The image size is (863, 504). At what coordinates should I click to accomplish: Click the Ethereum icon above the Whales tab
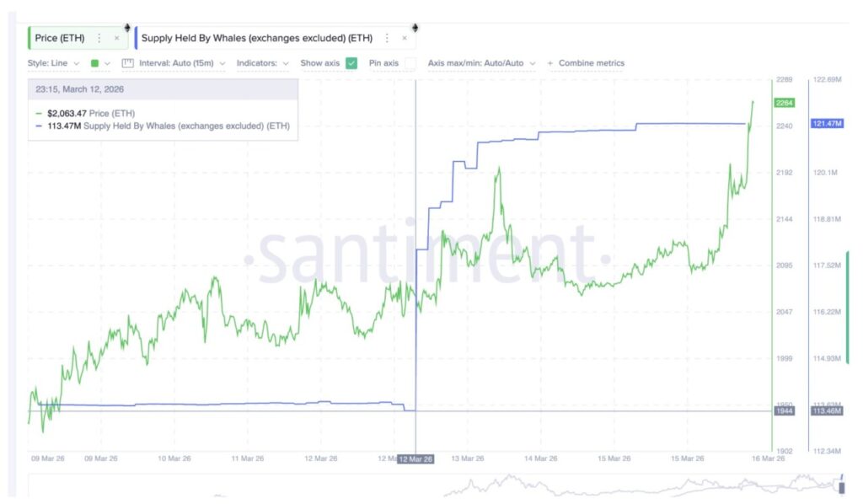[413, 27]
